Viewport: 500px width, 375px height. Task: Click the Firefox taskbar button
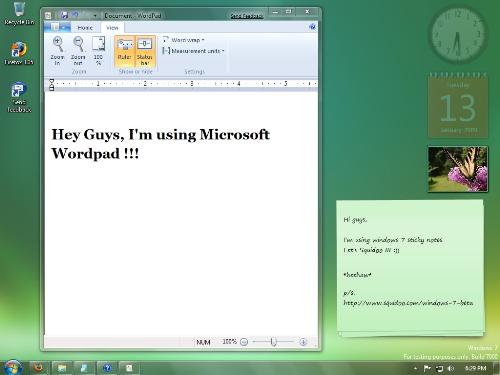[38, 368]
